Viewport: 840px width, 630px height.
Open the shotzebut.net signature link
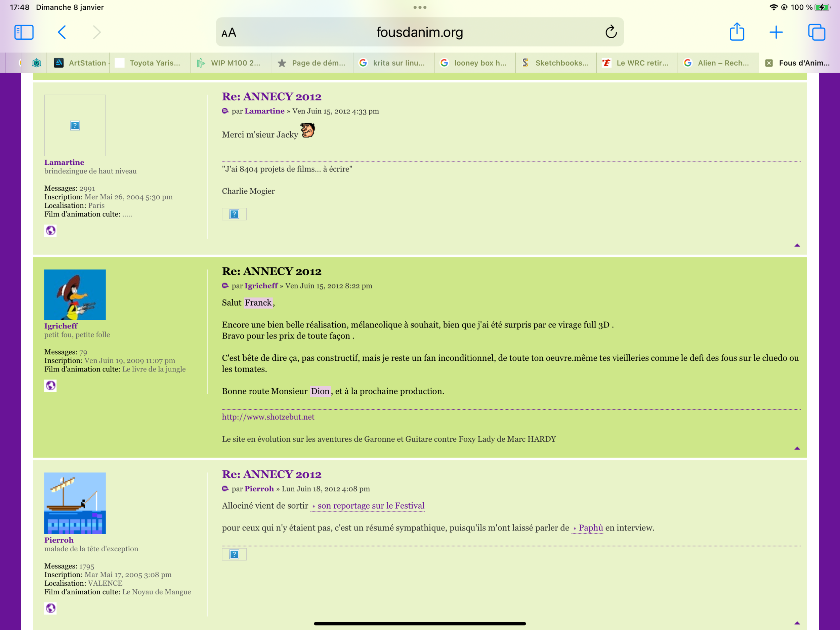pyautogui.click(x=268, y=417)
